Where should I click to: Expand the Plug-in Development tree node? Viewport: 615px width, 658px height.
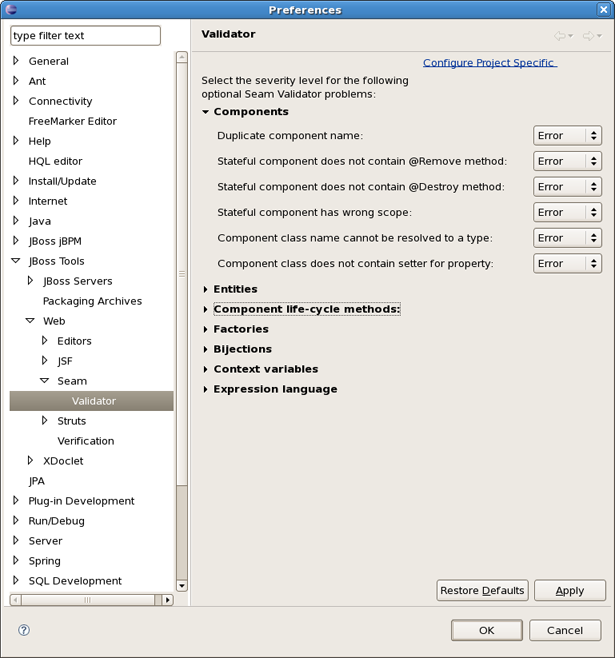[16, 500]
